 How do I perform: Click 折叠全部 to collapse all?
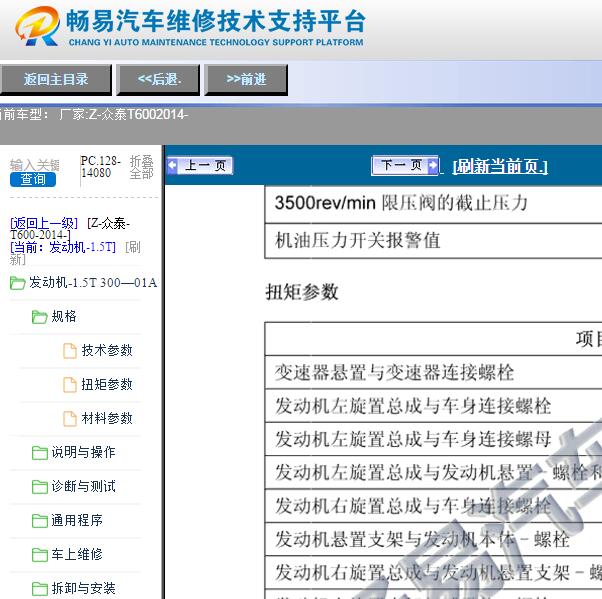[141, 167]
